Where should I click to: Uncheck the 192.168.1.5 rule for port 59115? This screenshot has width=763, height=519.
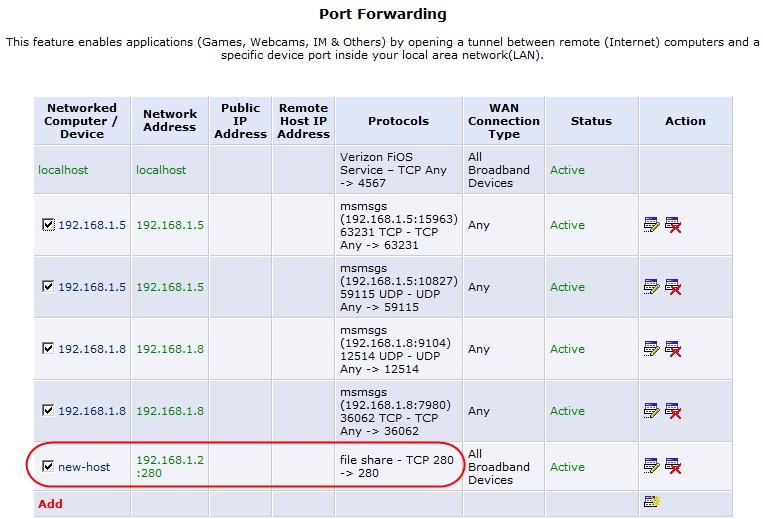48,286
